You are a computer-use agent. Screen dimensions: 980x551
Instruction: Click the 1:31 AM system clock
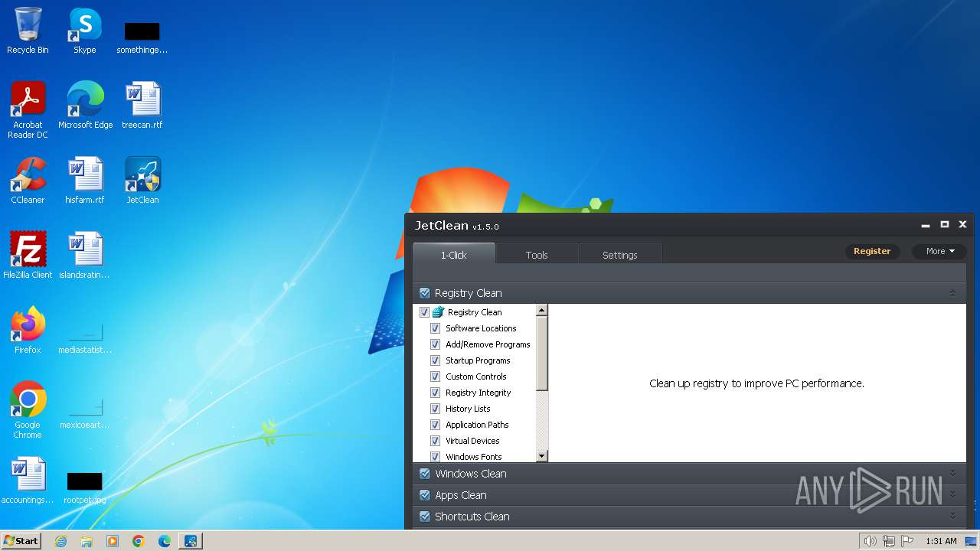tap(941, 541)
